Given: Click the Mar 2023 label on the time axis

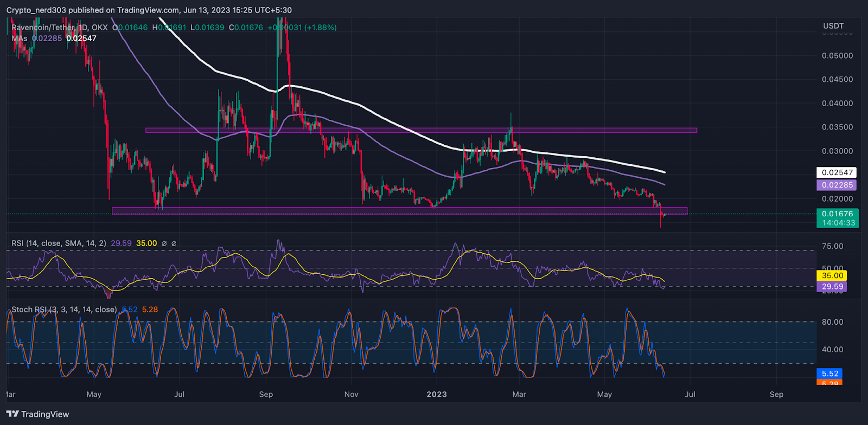Looking at the screenshot, I should 519,394.
